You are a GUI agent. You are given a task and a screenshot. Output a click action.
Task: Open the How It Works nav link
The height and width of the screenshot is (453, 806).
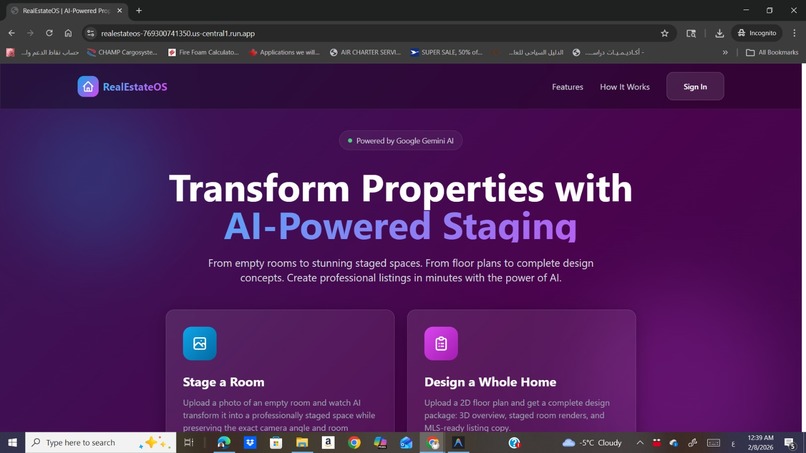click(x=625, y=87)
